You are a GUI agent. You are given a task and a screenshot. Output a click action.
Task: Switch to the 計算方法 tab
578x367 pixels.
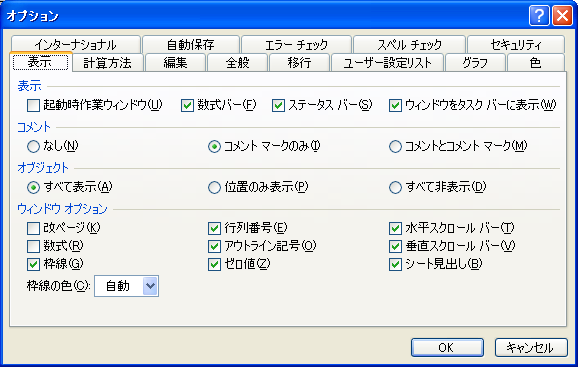[x=107, y=63]
